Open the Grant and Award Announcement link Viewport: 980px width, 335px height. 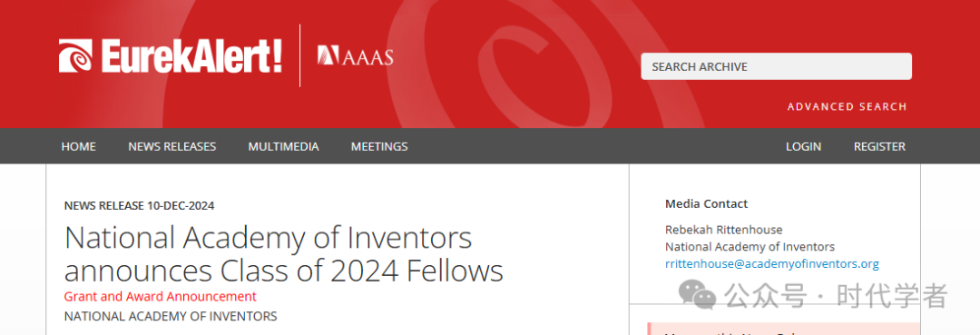pos(160,296)
